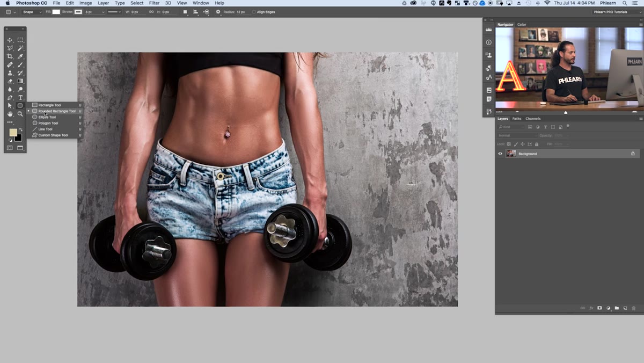
Task: Open the Phlearn PRO Tutorials workspace dropdown
Action: coord(617,12)
